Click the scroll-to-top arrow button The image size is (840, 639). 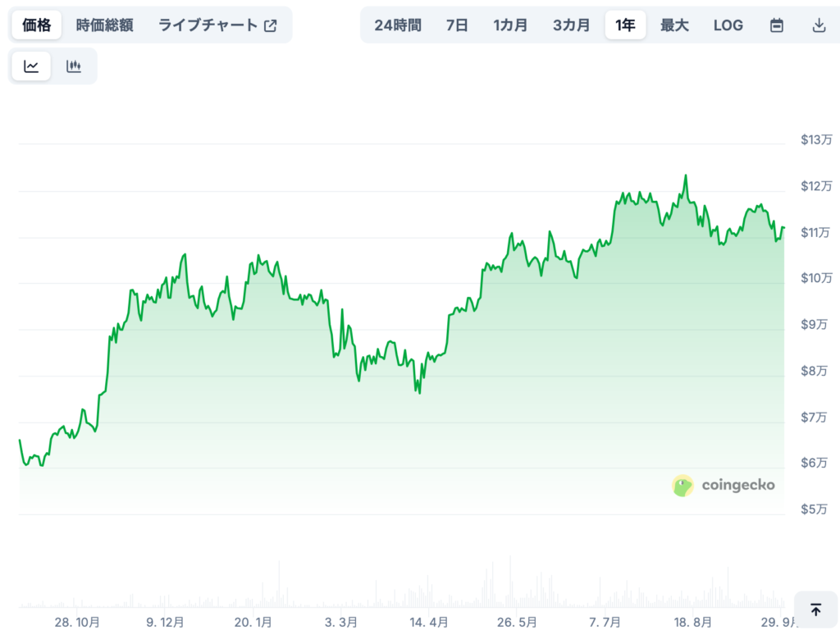pos(815,609)
